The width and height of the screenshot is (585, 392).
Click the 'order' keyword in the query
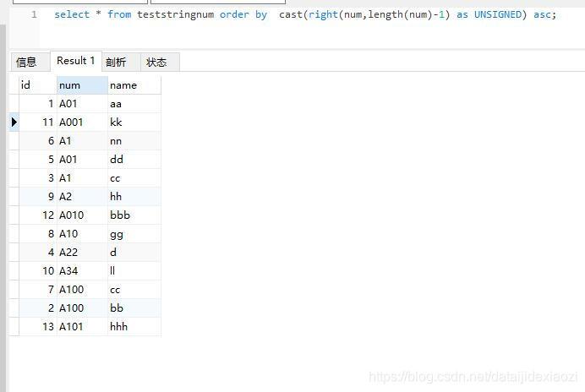coord(234,14)
